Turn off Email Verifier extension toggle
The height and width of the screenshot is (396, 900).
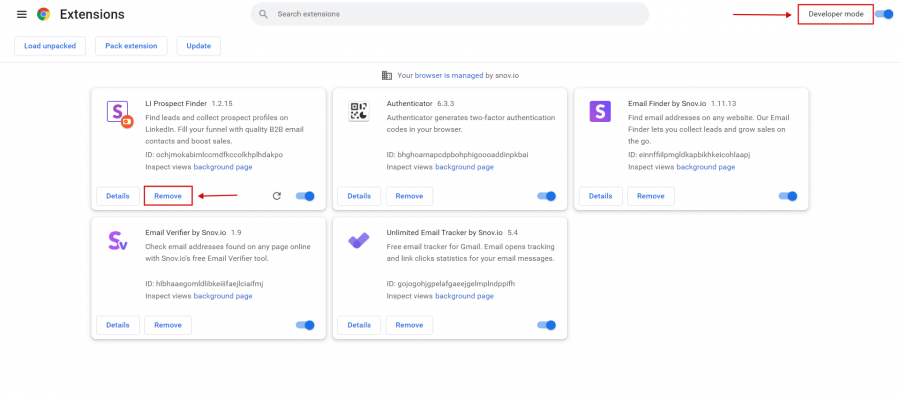305,325
